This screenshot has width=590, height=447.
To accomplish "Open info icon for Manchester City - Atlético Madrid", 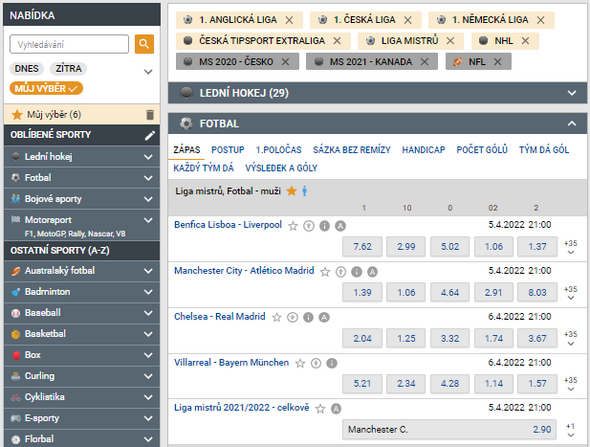I will 356,272.
